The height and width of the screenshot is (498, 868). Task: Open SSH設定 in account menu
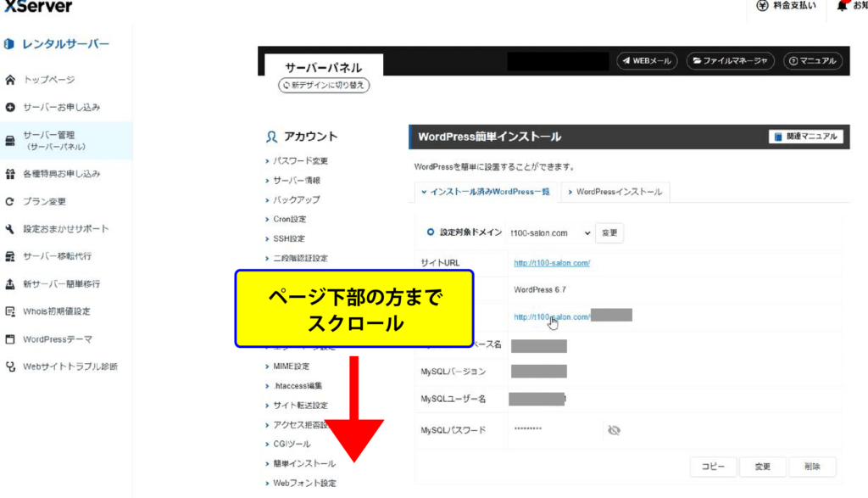tap(289, 238)
